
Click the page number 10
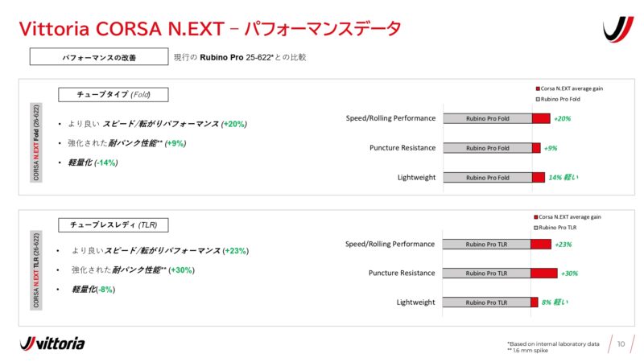(621, 344)
